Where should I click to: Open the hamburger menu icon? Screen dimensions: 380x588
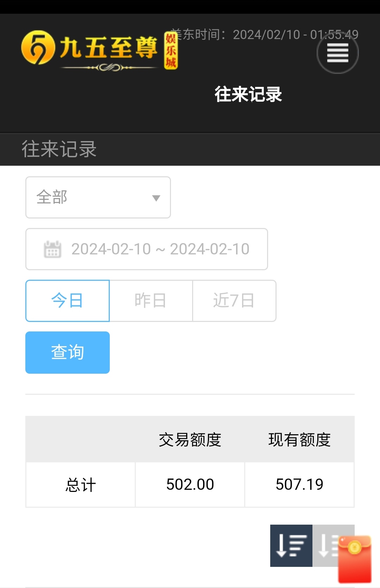[x=338, y=53]
